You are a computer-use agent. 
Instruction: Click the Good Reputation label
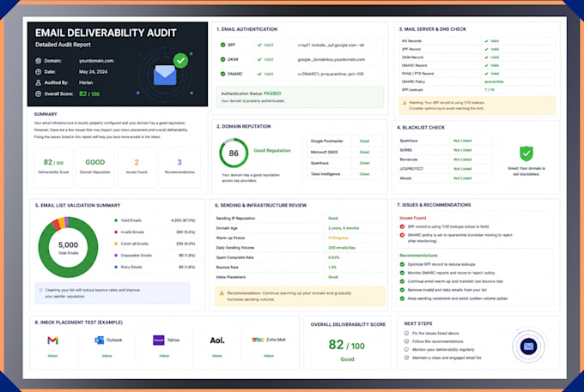272,151
